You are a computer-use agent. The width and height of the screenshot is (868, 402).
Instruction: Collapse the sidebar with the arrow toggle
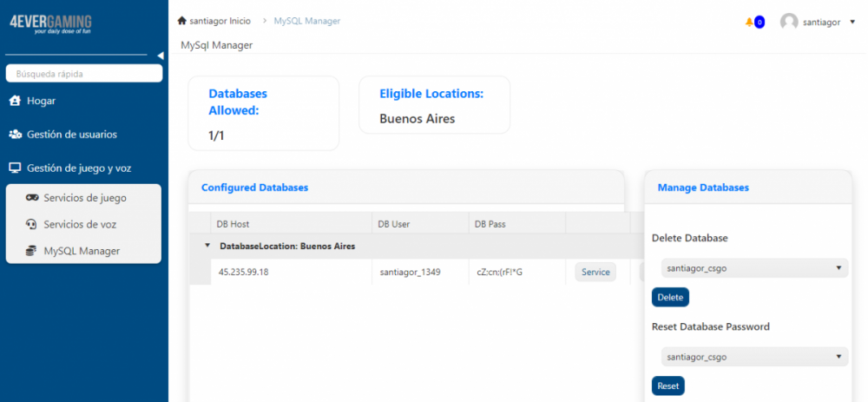click(x=161, y=56)
